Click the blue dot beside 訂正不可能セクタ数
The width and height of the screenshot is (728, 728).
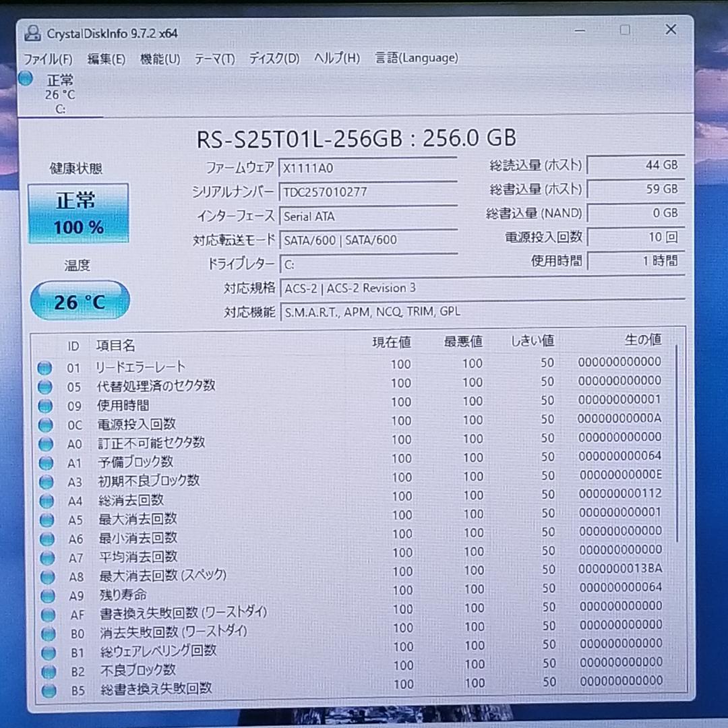click(x=45, y=444)
